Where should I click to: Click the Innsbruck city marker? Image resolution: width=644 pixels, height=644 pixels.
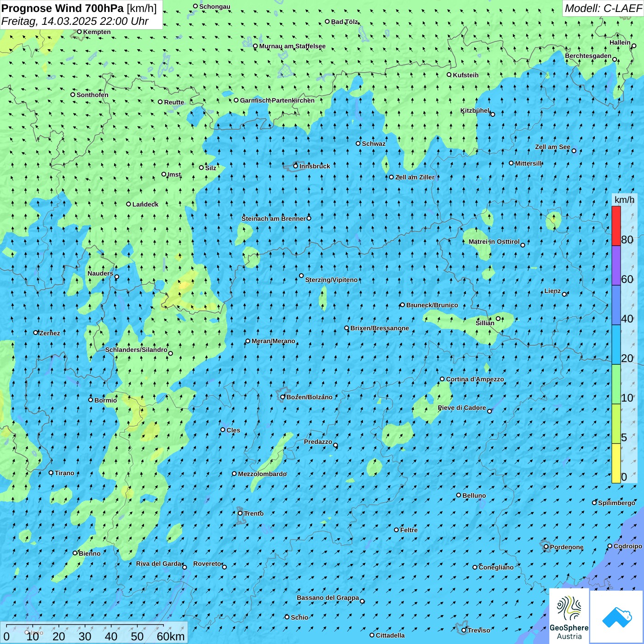(x=295, y=166)
